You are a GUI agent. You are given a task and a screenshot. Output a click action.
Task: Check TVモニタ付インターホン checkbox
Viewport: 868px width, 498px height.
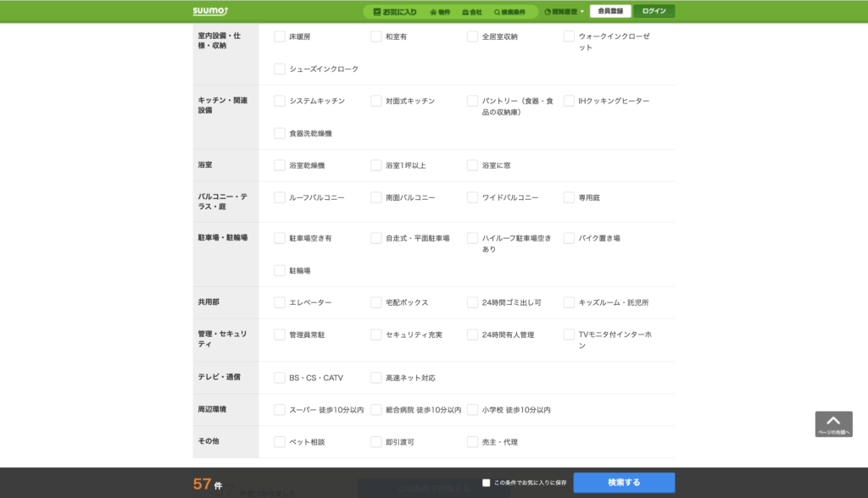coord(569,335)
